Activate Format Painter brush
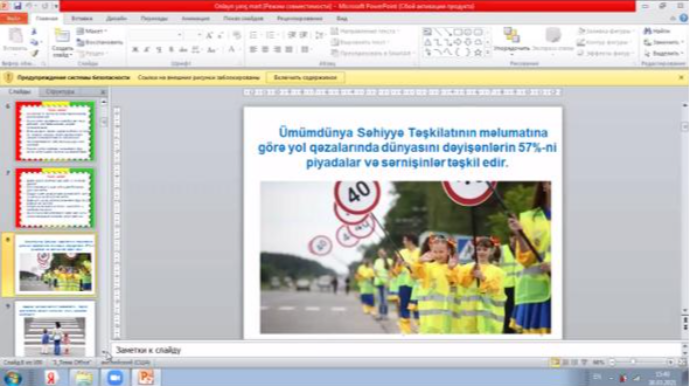This screenshot has width=690, height=386. pyautogui.click(x=34, y=53)
